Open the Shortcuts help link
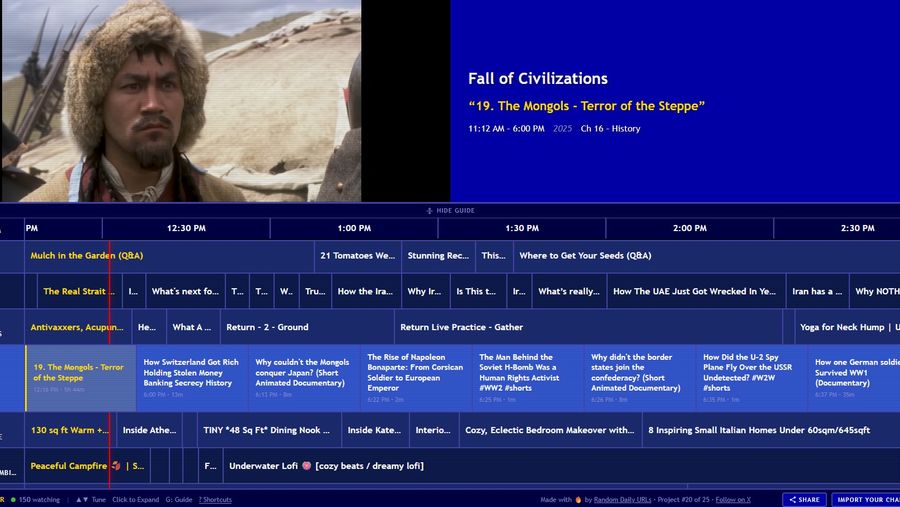The image size is (900, 507). (x=215, y=500)
